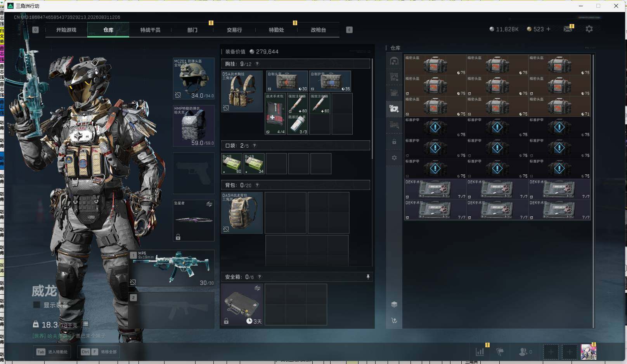The width and height of the screenshot is (627, 364).
Task: Click the stash sort icon at sidebar bottom
Action: coord(394,321)
